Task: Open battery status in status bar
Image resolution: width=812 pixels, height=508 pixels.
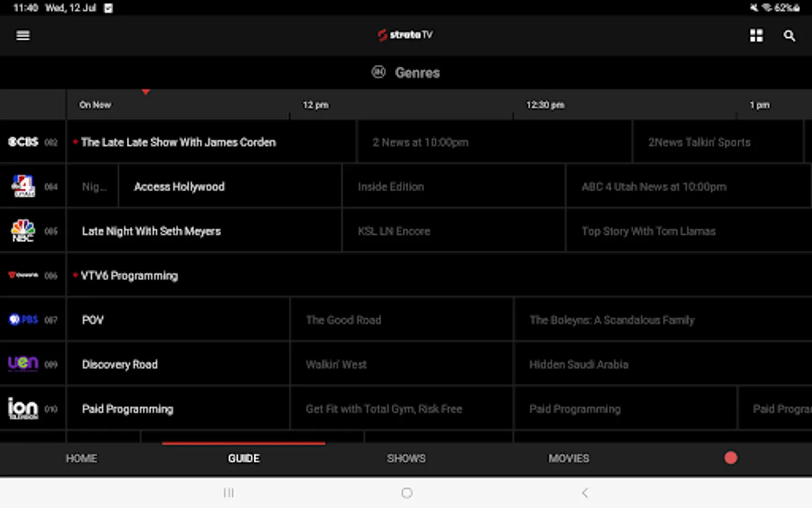Action: pyautogui.click(x=787, y=7)
